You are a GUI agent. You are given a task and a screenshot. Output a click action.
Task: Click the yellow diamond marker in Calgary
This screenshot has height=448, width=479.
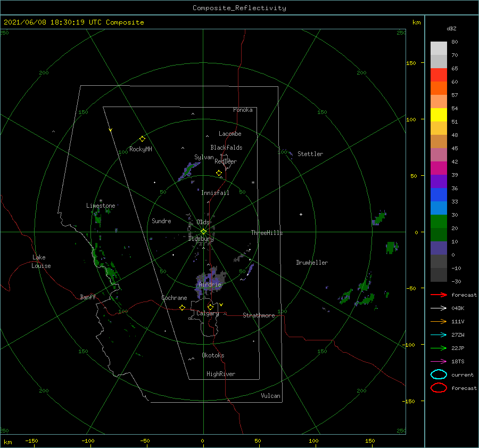(210, 307)
